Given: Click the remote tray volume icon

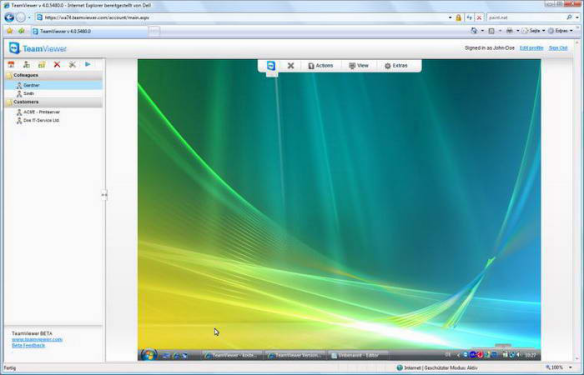Looking at the screenshot, I should coord(518,355).
